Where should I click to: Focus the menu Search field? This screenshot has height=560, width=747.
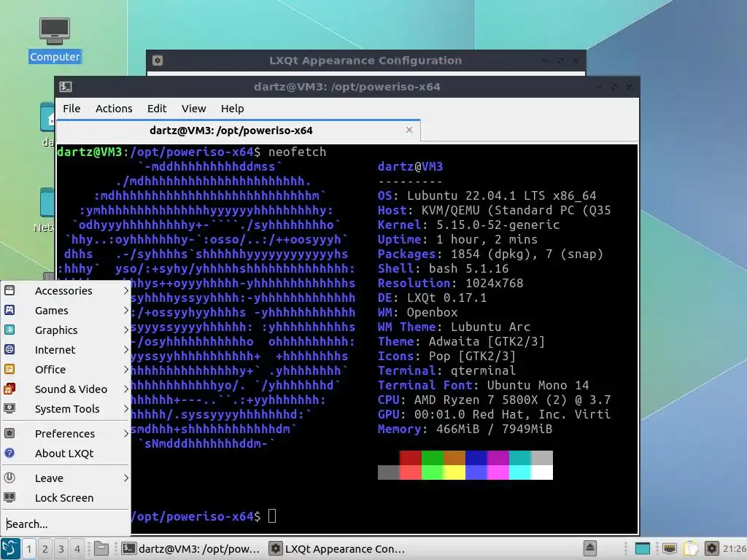66,524
